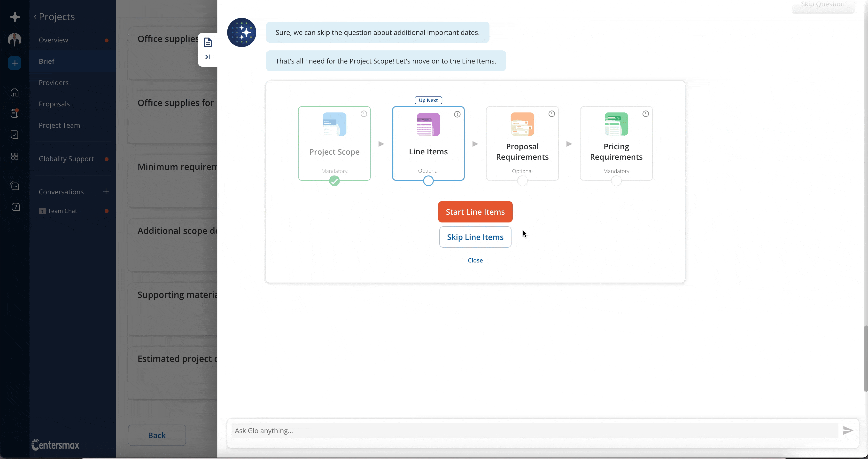
Task: Toggle the completion circle under Pricing Requirements
Action: 616,181
